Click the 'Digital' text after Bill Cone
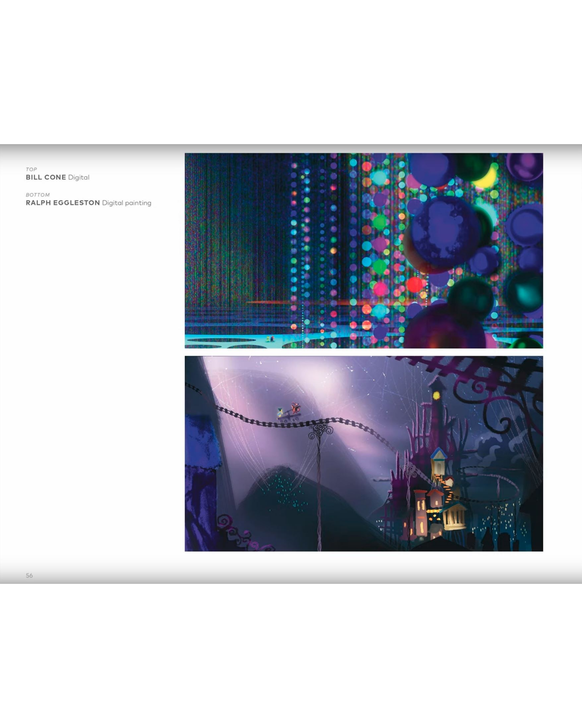The height and width of the screenshot is (728, 582). pos(79,177)
